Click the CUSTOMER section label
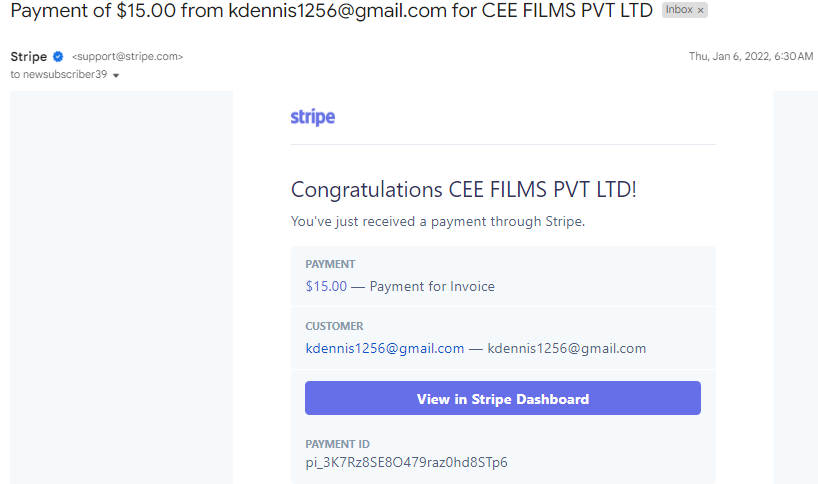 pos(334,326)
